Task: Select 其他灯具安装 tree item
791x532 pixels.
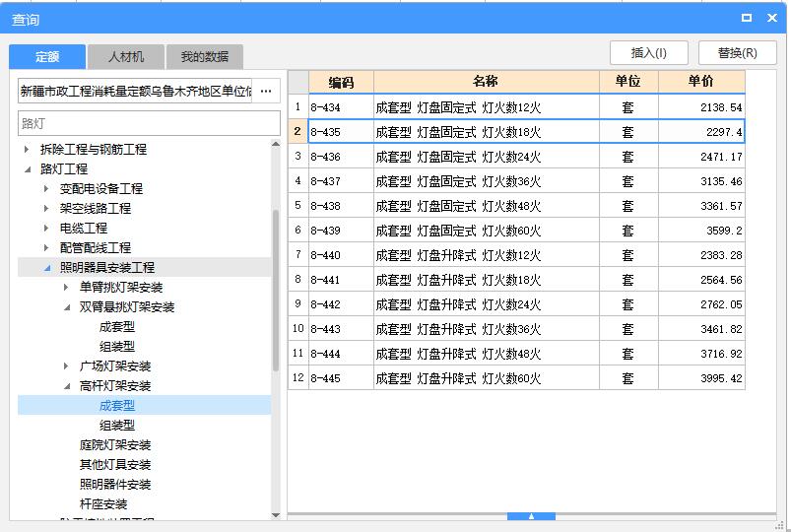Action: (x=115, y=464)
